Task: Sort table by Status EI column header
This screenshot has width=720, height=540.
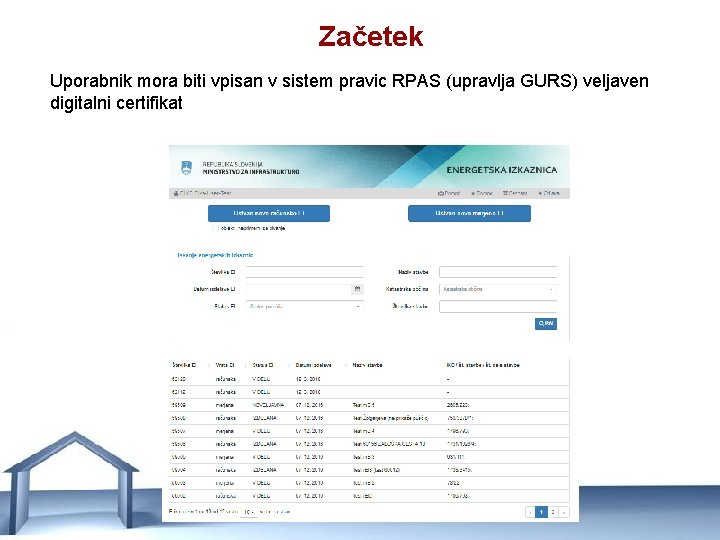Action: (263, 365)
